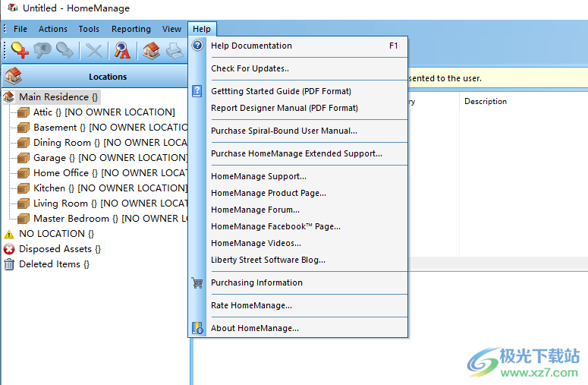The width and height of the screenshot is (588, 385).
Task: Click the Attic box icon
Action: pos(24,112)
